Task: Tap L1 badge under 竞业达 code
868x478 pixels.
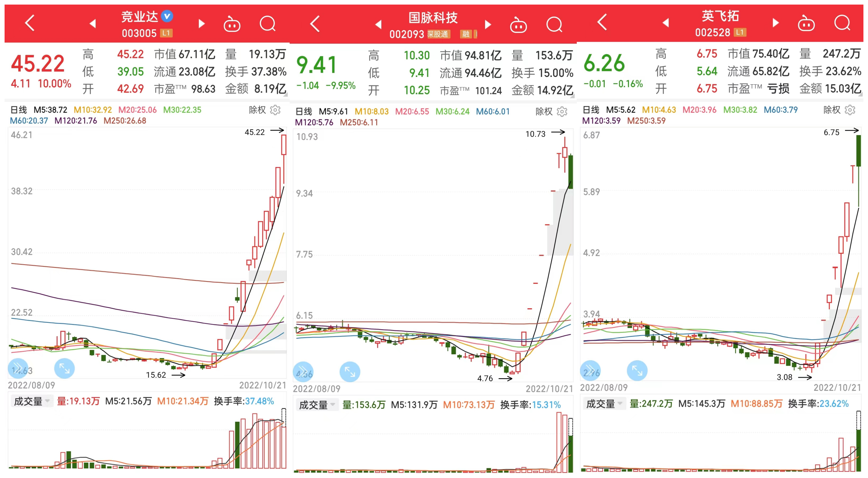Action: (x=166, y=33)
